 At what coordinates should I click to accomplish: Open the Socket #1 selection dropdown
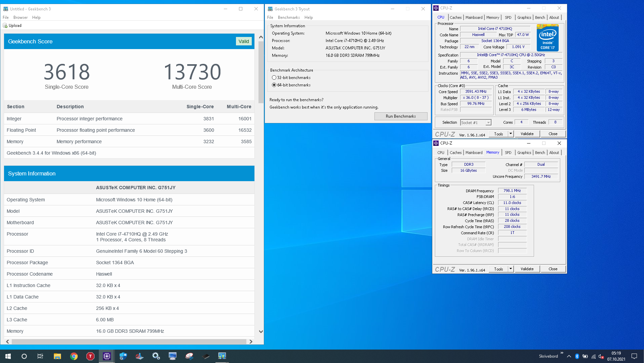coord(476,123)
